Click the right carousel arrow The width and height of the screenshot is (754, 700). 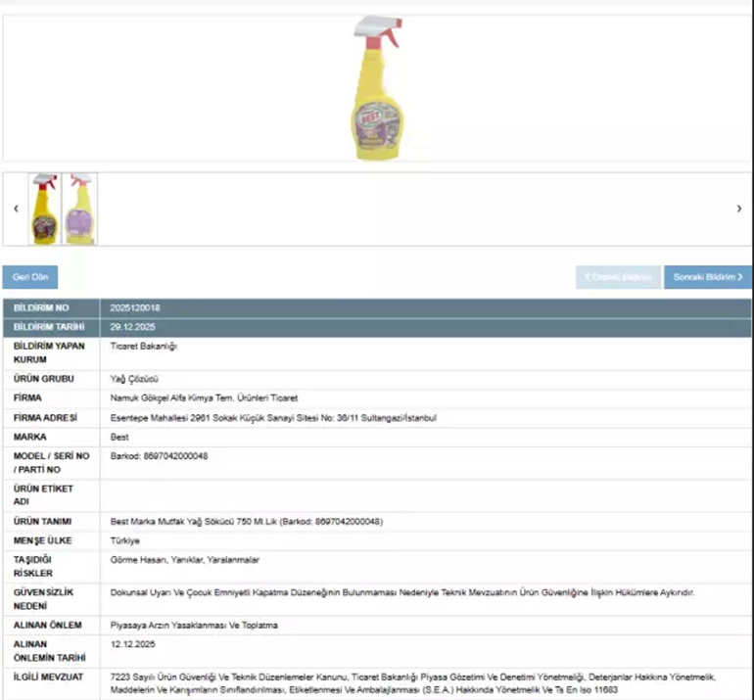[x=738, y=209]
